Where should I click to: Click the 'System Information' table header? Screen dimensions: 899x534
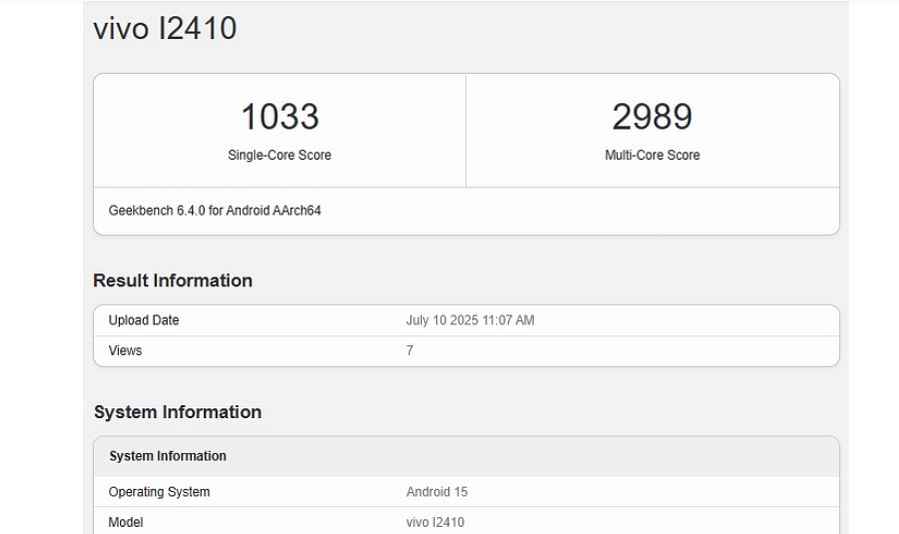(x=168, y=456)
